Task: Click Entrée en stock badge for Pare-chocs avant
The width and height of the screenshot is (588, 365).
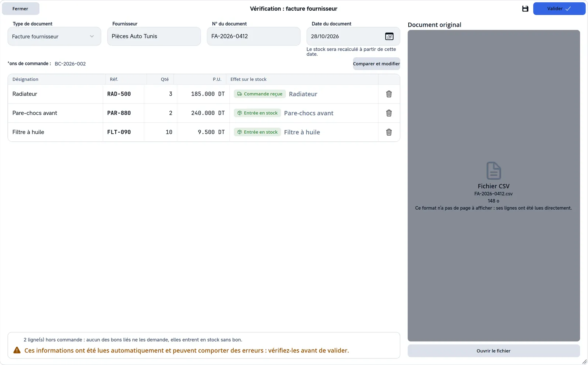Action: (x=258, y=113)
